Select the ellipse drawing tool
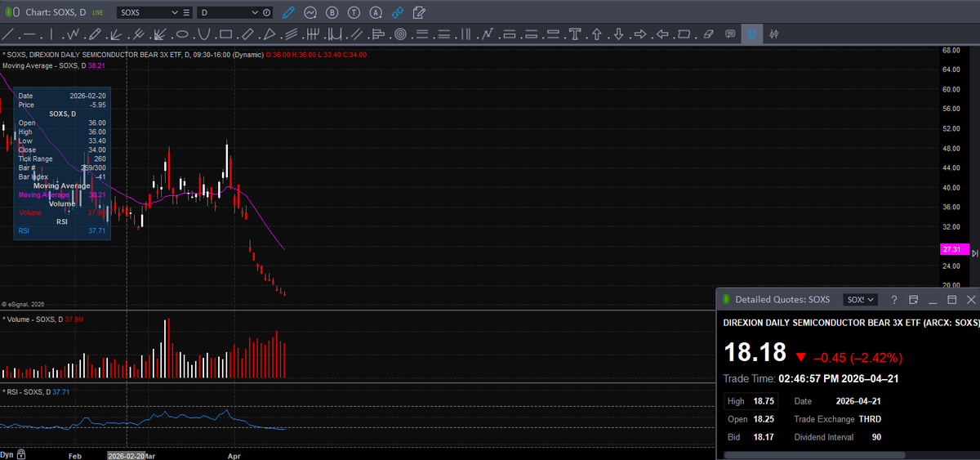 click(182, 34)
